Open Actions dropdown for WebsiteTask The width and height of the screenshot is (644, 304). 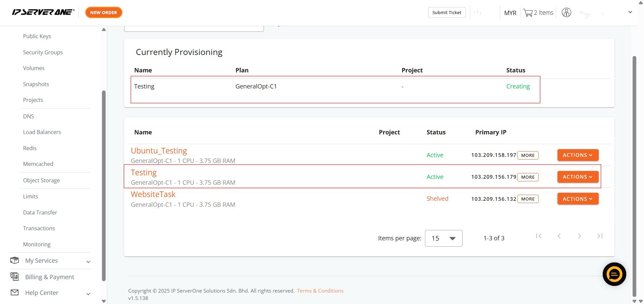pyautogui.click(x=578, y=199)
